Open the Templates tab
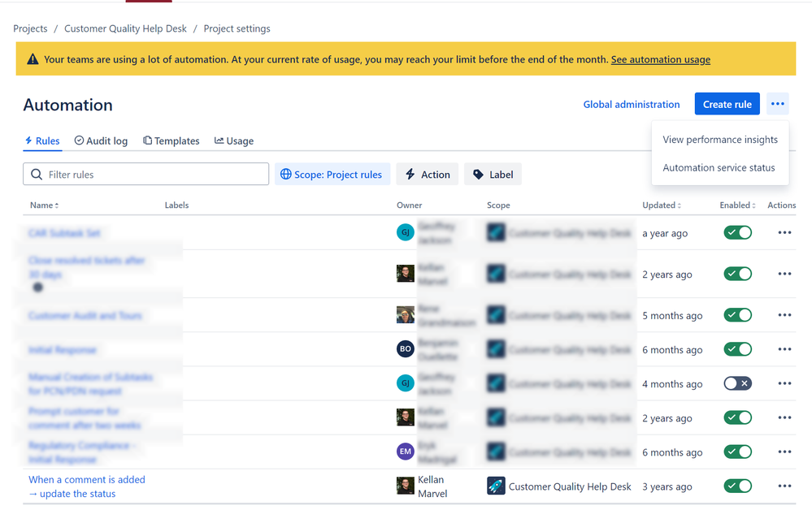Image resolution: width=812 pixels, height=523 pixels. (x=172, y=140)
